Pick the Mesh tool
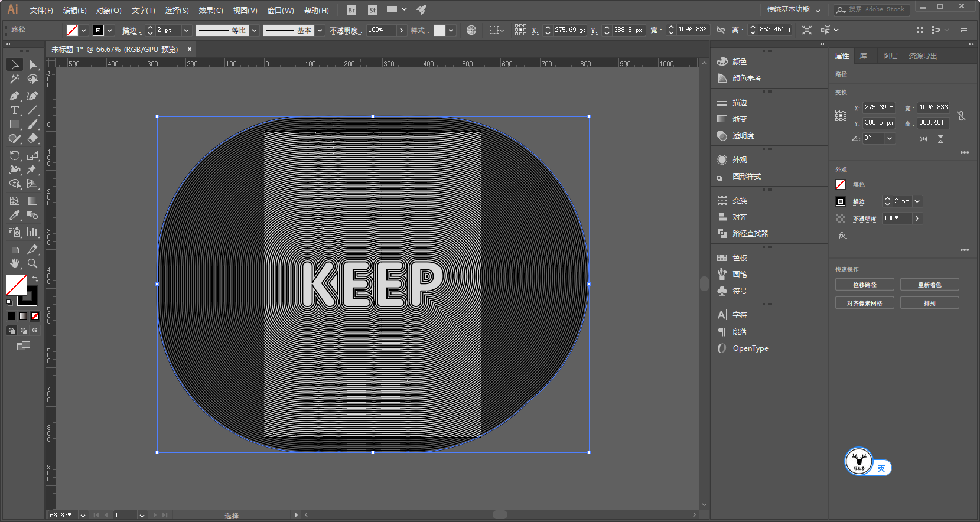Image resolution: width=980 pixels, height=522 pixels. [15, 201]
